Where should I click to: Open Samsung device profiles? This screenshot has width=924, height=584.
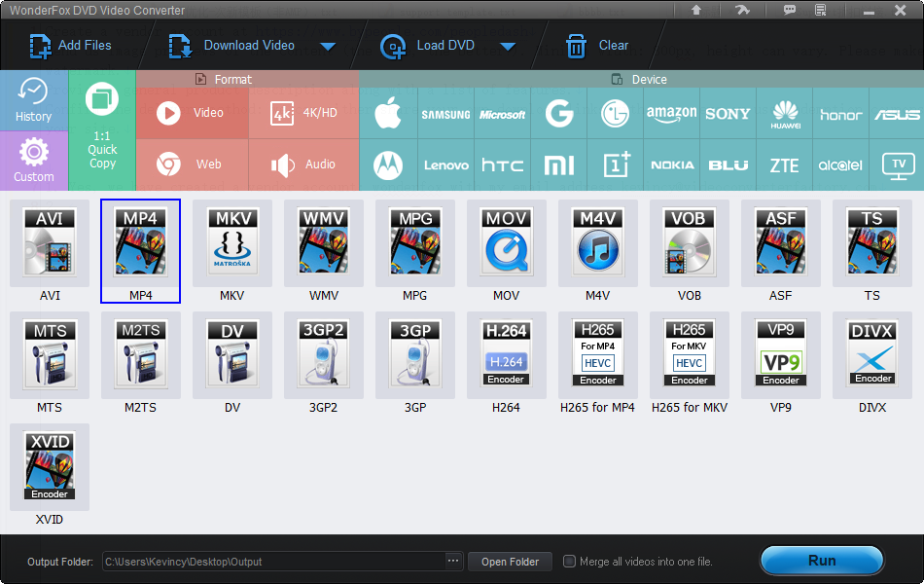[445, 113]
